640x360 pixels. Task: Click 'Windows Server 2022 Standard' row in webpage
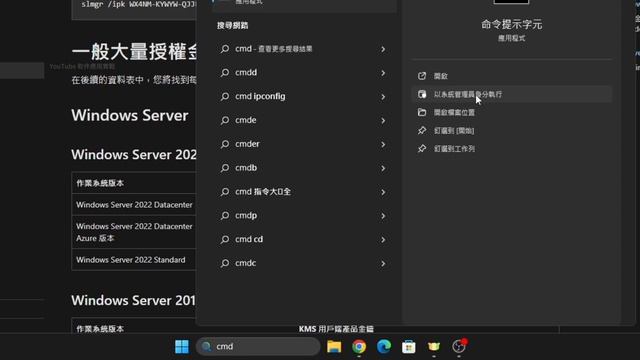[x=134, y=260]
